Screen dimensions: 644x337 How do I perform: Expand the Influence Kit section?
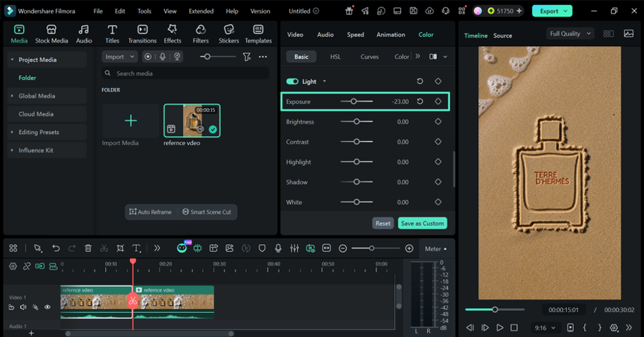pos(12,150)
